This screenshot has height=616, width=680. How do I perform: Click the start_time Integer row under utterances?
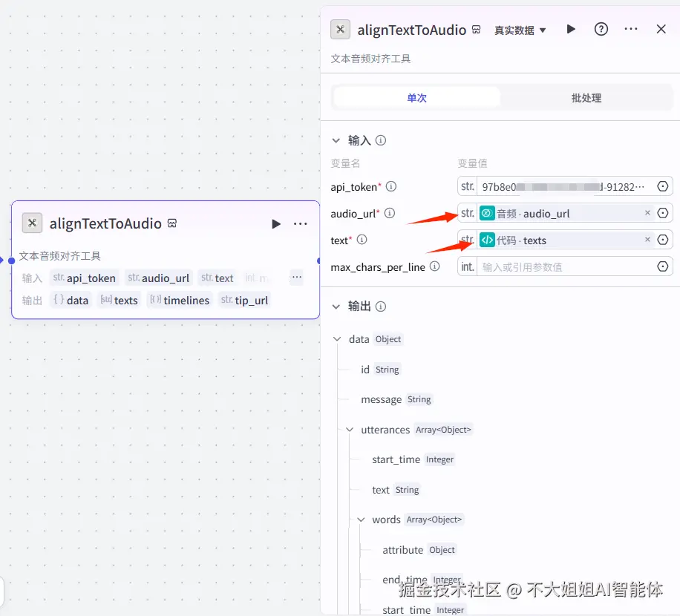pos(413,459)
